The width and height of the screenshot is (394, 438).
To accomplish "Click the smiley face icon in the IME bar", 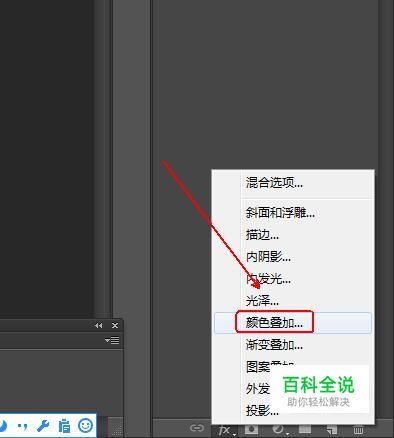I will point(85,425).
